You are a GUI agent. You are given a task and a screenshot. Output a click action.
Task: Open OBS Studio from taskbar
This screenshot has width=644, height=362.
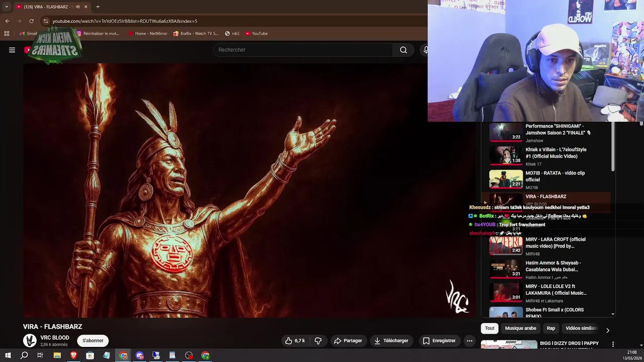tap(189, 355)
